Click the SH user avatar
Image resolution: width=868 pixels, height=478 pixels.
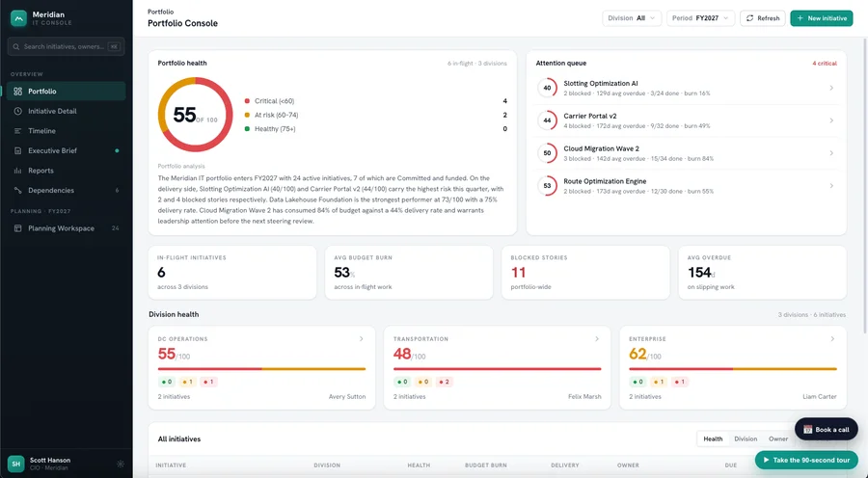[15, 464]
